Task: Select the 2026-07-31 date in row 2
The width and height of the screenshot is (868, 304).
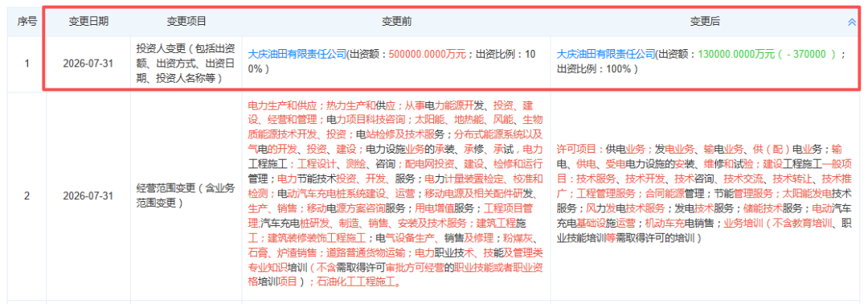Action: click(88, 196)
